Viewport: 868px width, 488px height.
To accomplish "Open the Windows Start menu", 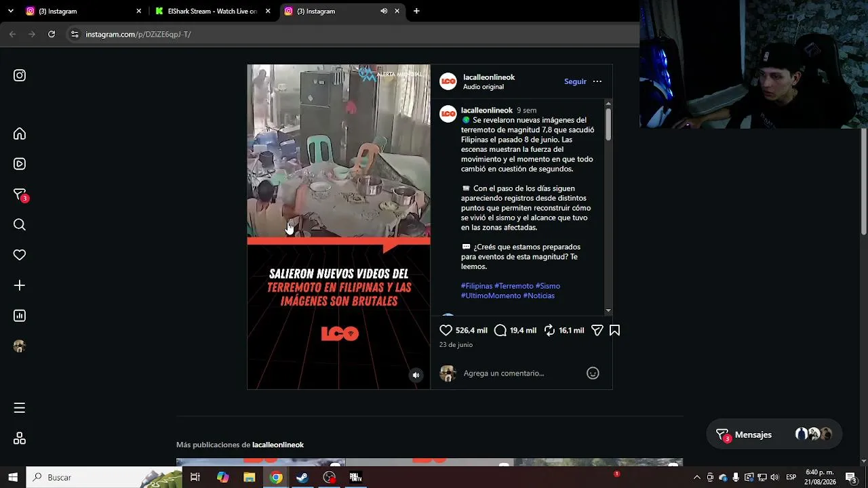I will click(x=13, y=477).
